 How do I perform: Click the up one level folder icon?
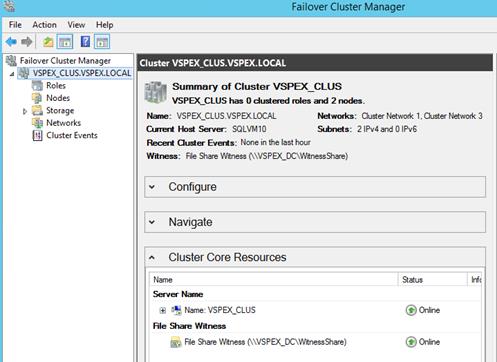[48, 42]
